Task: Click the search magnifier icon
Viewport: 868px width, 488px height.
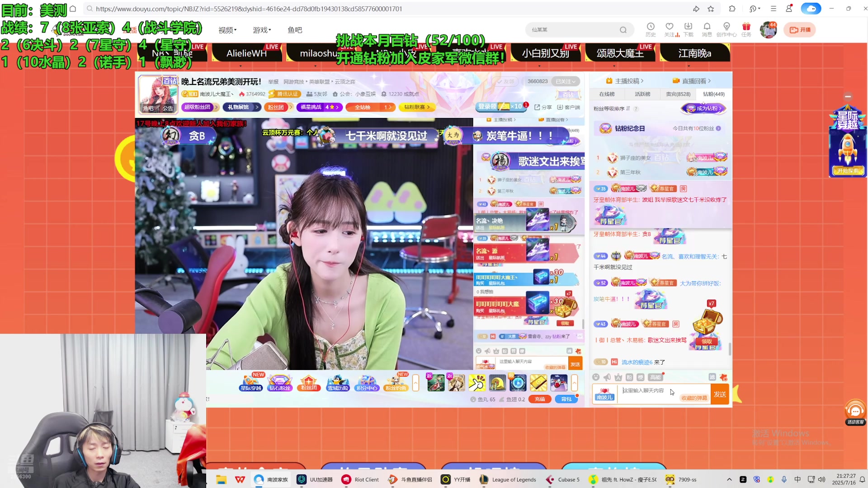Action: pos(623,30)
